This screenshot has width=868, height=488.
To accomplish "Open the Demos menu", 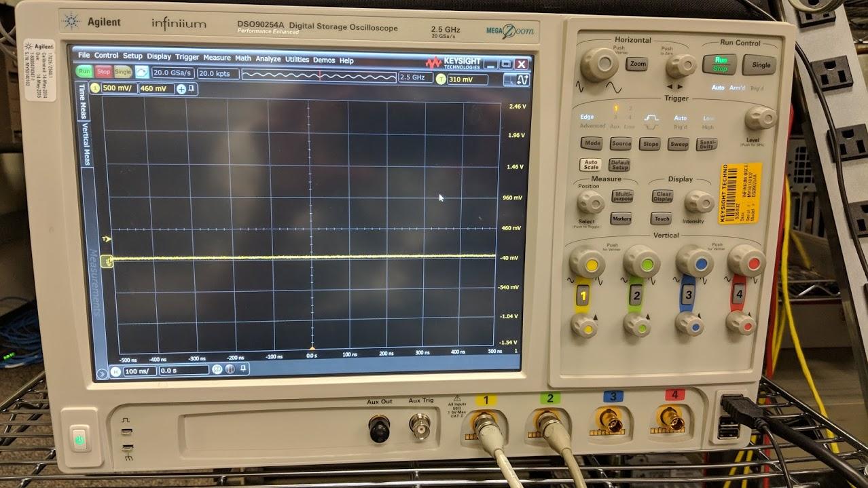I will point(324,60).
